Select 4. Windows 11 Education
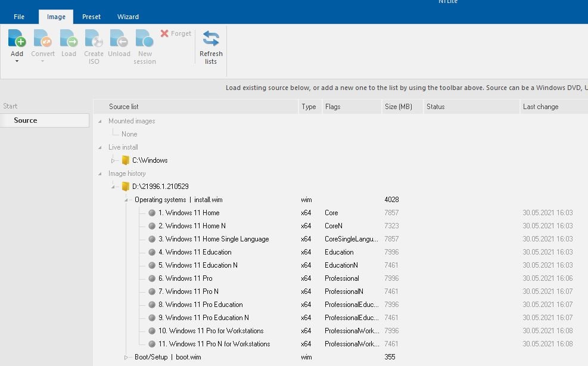 click(195, 252)
